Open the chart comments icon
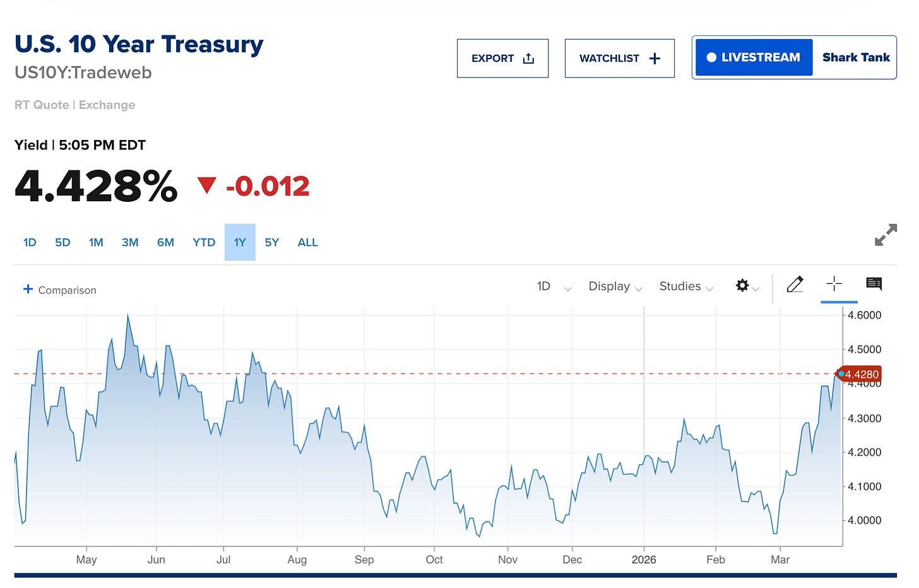This screenshot has height=588, width=919. click(874, 285)
